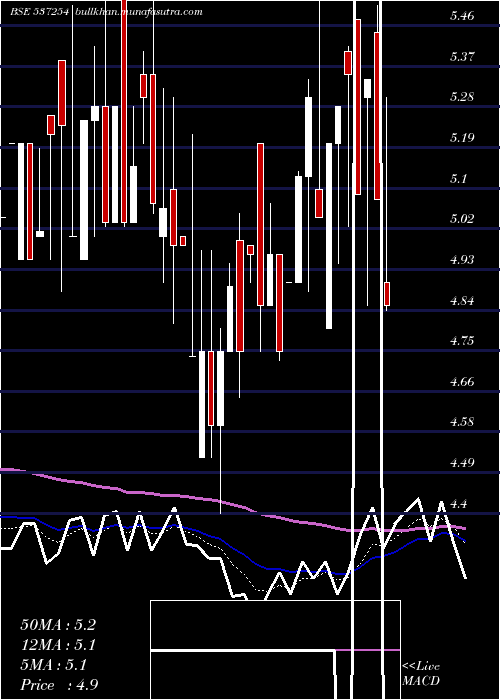Select the 5.1 price axis label
This screenshot has height=700, width=500.
coord(458,179)
